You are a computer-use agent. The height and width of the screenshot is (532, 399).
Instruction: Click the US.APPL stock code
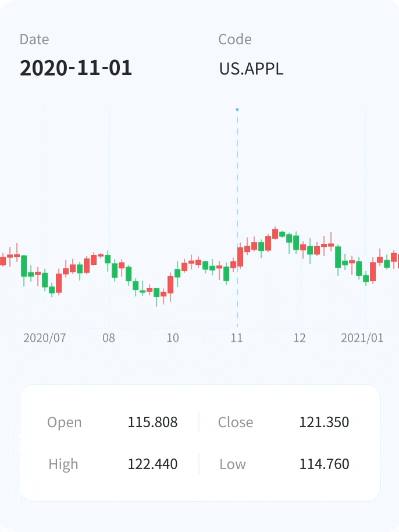pyautogui.click(x=251, y=69)
